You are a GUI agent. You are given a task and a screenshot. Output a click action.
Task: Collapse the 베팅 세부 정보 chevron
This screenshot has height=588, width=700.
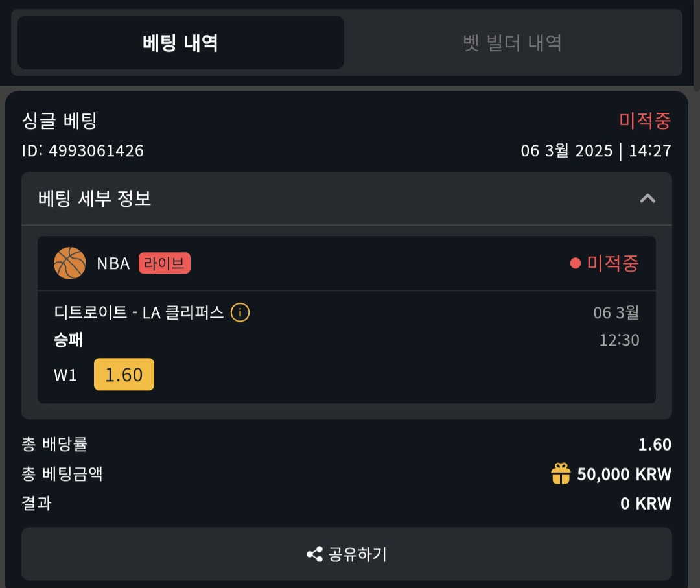click(647, 198)
